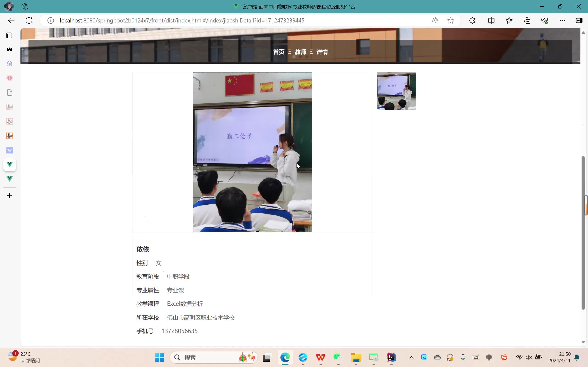Click the browser refresh icon
This screenshot has height=367, width=588.
(29, 20)
